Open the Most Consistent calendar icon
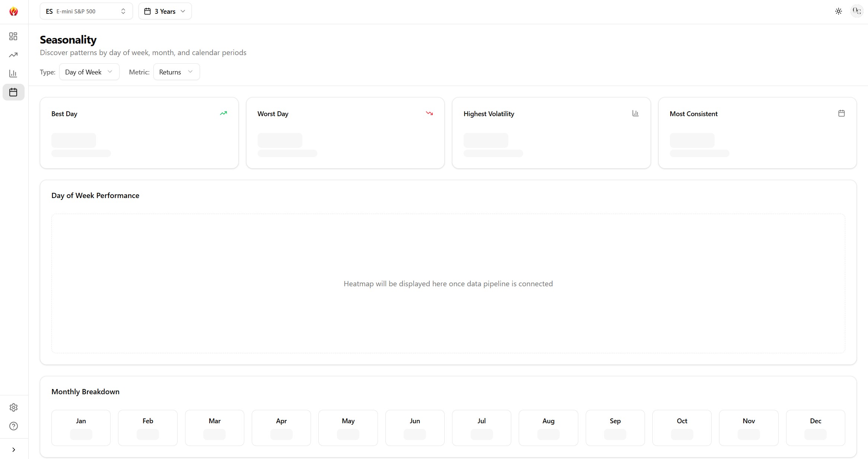 tap(842, 113)
